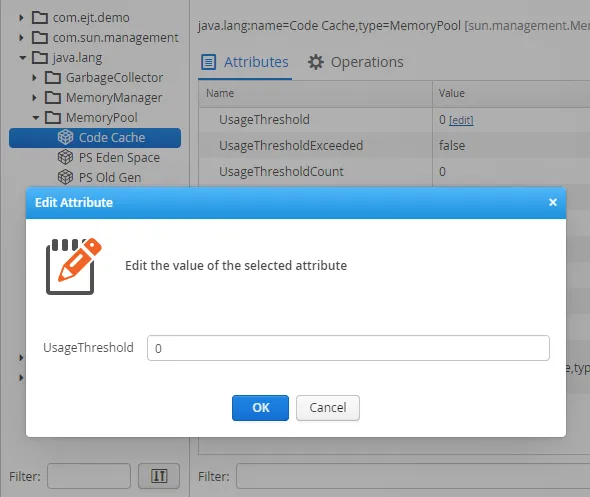Expand the com.sun.management tree node
Screen dimensions: 590x497
(21, 38)
